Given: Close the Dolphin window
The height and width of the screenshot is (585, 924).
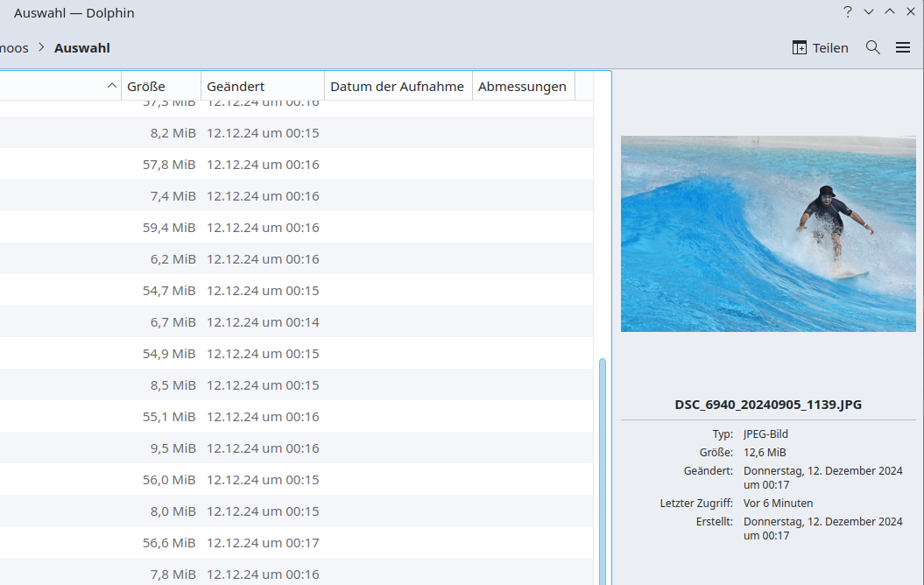Looking at the screenshot, I should pos(911,11).
